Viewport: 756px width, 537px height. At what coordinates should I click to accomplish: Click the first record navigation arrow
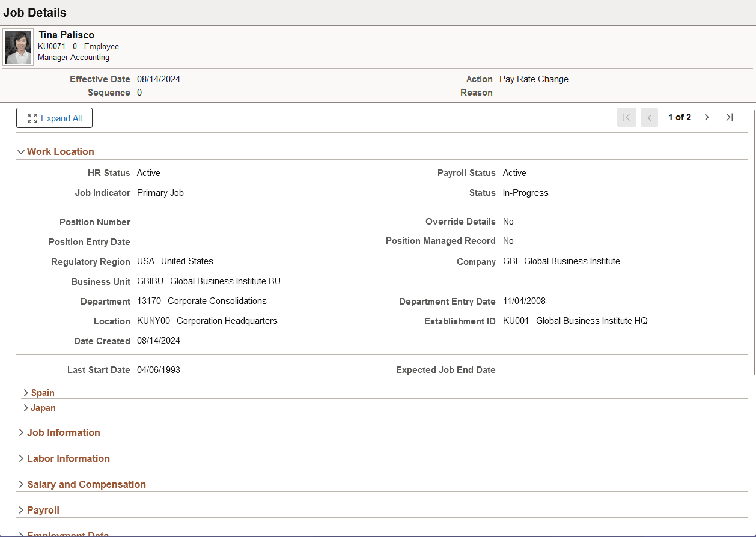coord(626,117)
